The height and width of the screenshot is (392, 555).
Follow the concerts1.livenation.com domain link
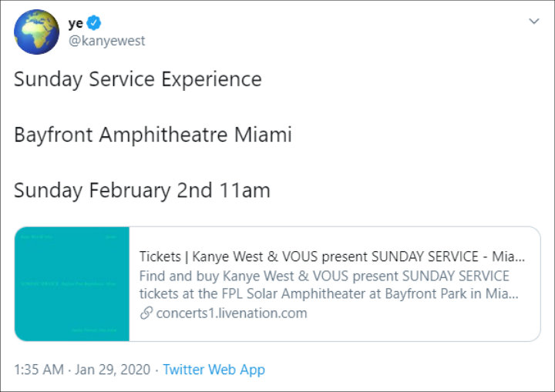[231, 313]
